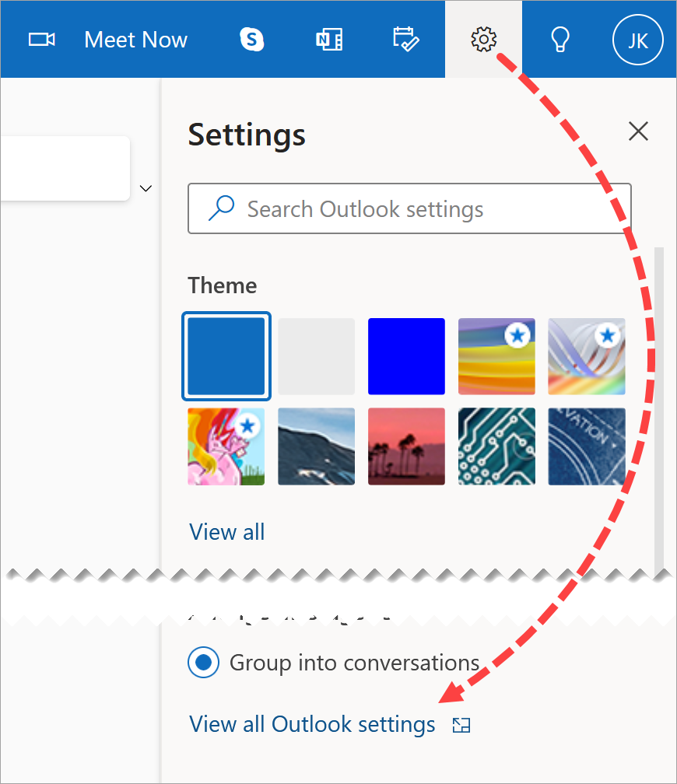Open the OneNote feed icon
Screen dimensions: 677x784
coord(328,40)
